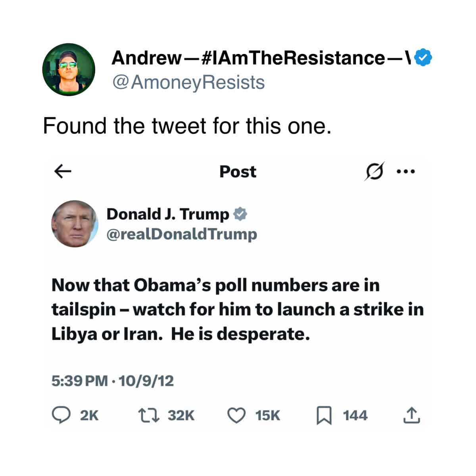Viewport: 476px width, 476px height.
Task: Click the 5:39 PM · 10/9/12 timestamp
Action: 113,381
